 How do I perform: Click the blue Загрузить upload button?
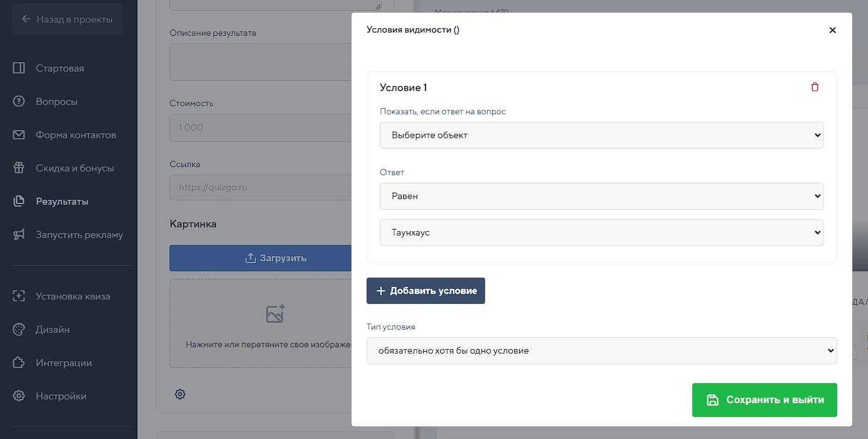(260, 258)
